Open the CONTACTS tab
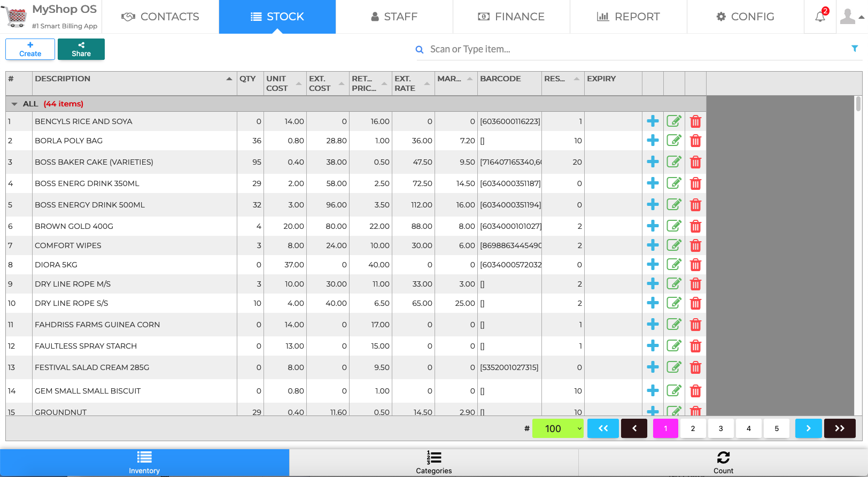 160,17
